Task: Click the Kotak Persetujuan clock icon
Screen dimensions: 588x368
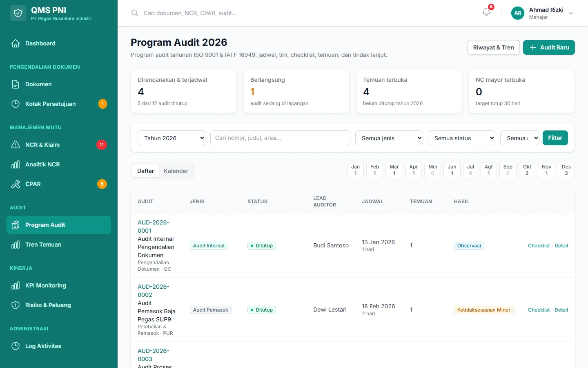Action: click(16, 104)
